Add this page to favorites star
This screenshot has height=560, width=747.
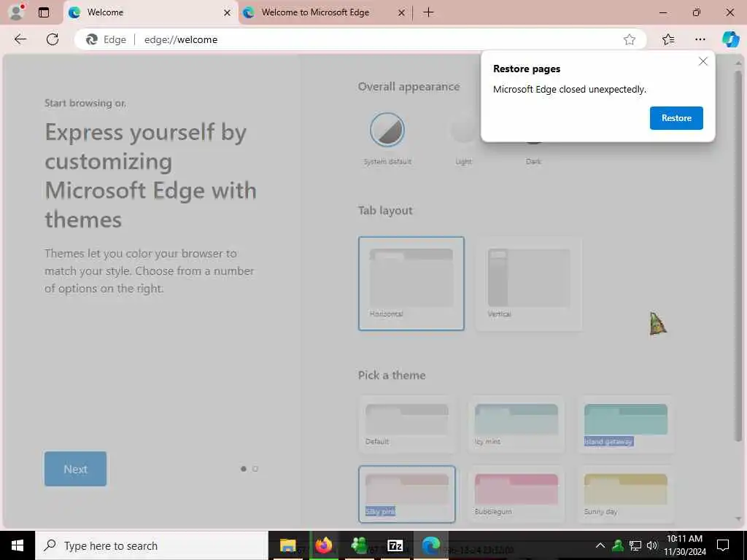click(630, 39)
